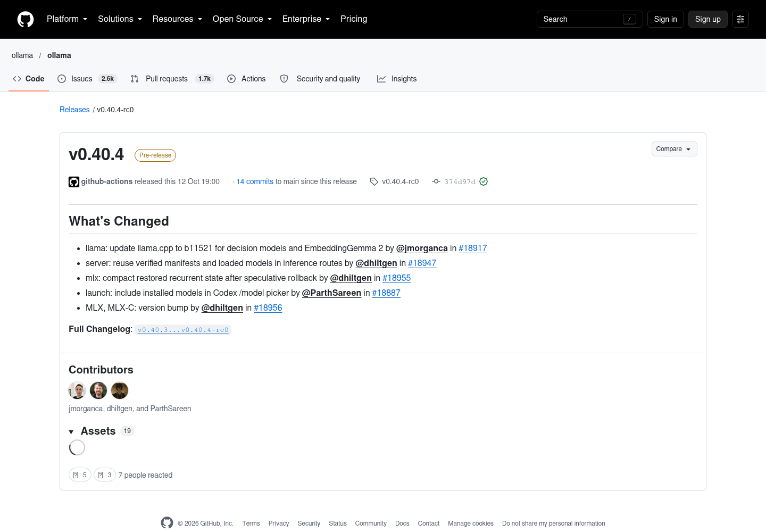Click the green verified commit checkmark
Screen dimensions: 766x532
(x=484, y=181)
